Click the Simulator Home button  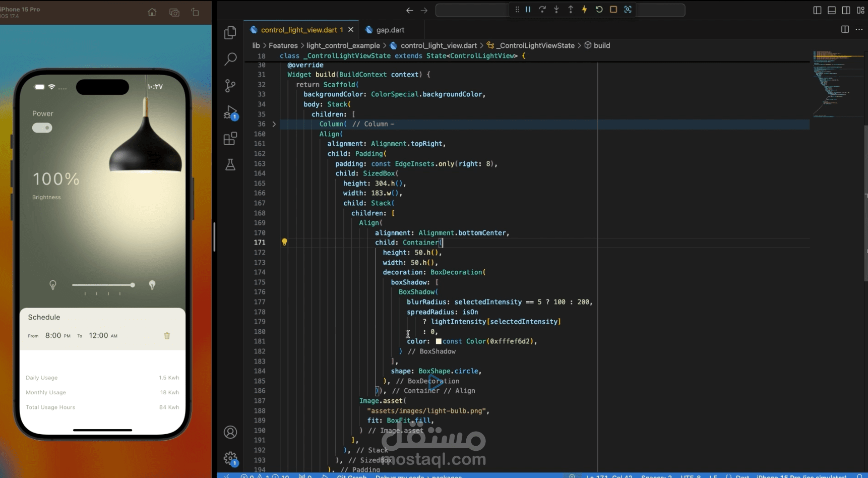pyautogui.click(x=152, y=12)
